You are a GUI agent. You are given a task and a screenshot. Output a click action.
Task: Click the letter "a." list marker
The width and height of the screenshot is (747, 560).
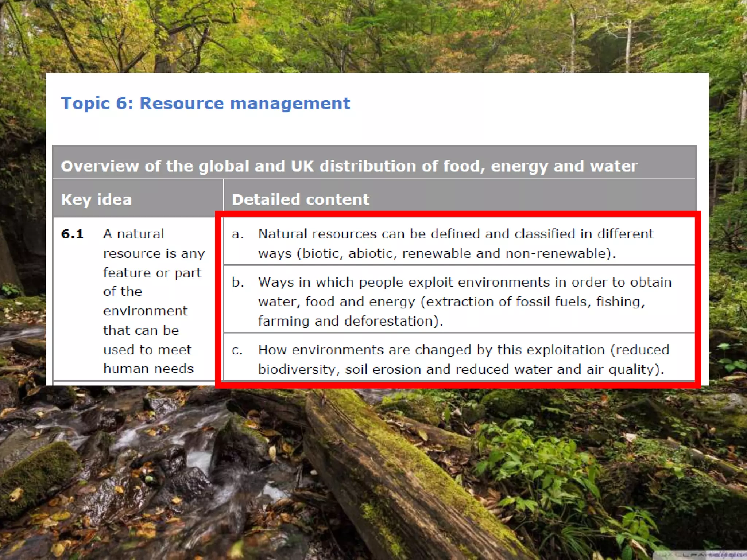point(237,234)
